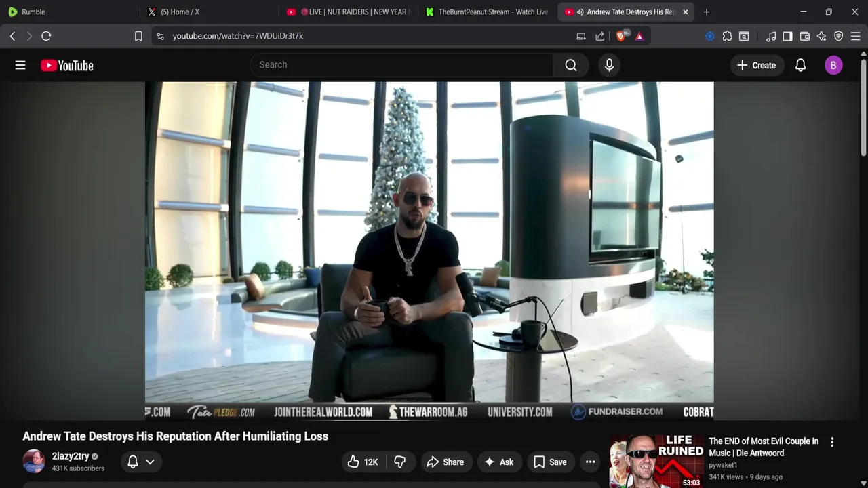The width and height of the screenshot is (868, 488).
Task: Open the Brave VPN shield icon
Action: [839, 36]
